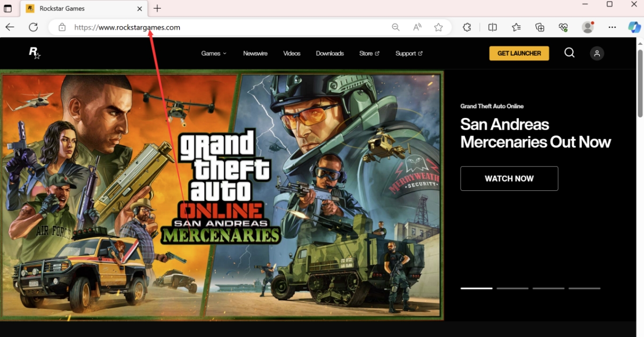Open the Videos page

point(292,53)
